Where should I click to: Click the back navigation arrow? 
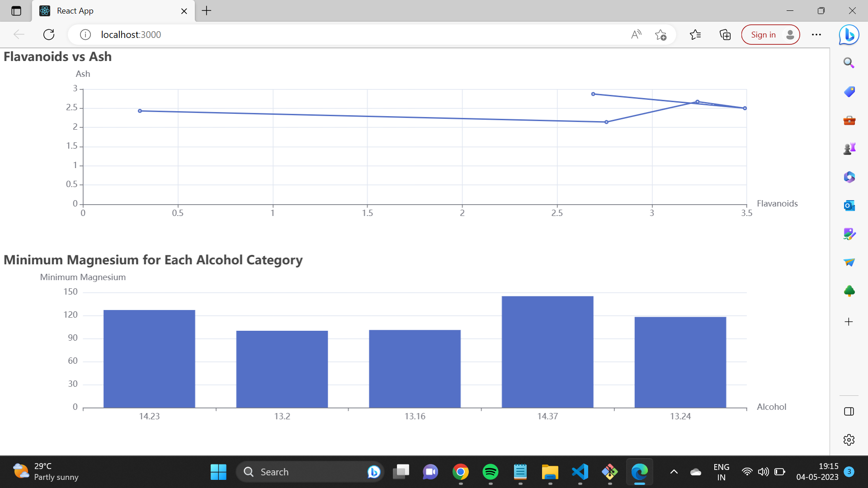(19, 34)
